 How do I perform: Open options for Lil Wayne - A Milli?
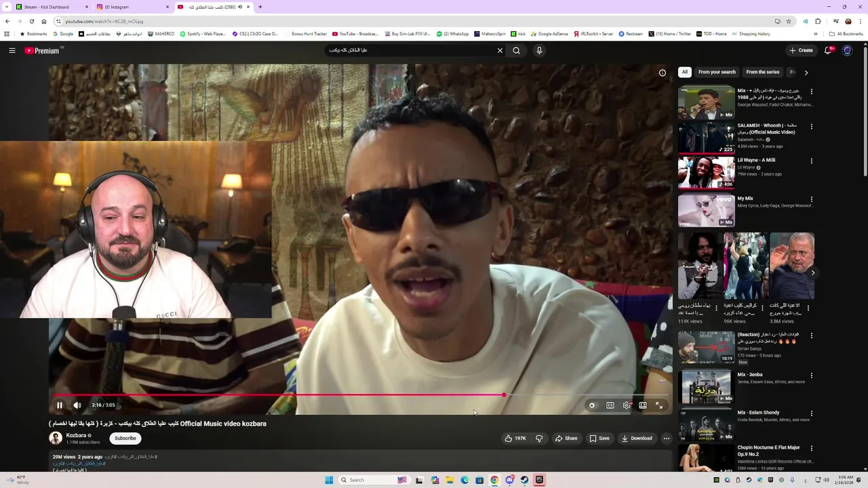click(812, 161)
